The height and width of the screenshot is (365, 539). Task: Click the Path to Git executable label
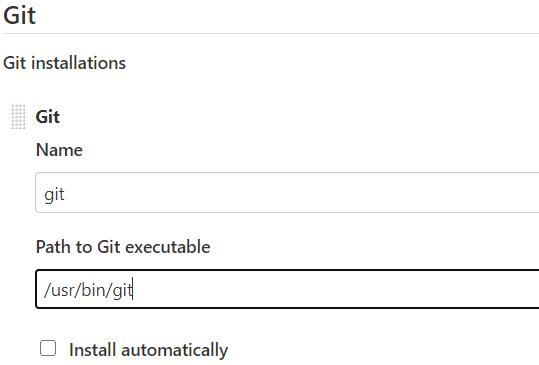click(123, 247)
